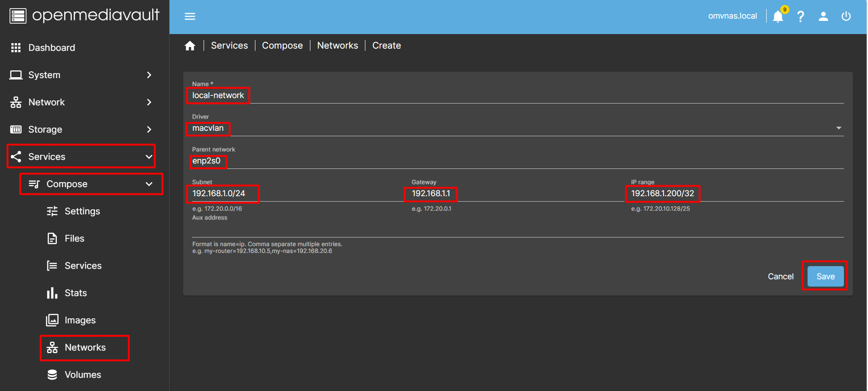Click omvnas.local hostname in header
This screenshot has width=868, height=391.
point(733,16)
